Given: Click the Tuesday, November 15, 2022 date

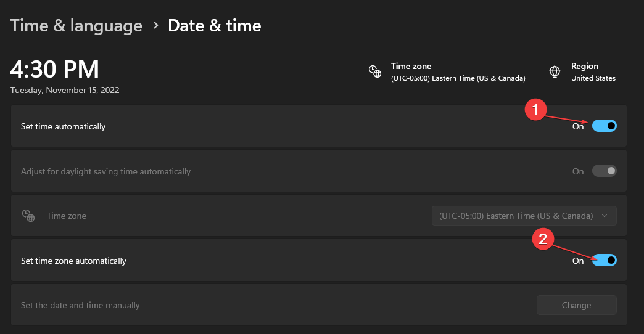Looking at the screenshot, I should 65,90.
